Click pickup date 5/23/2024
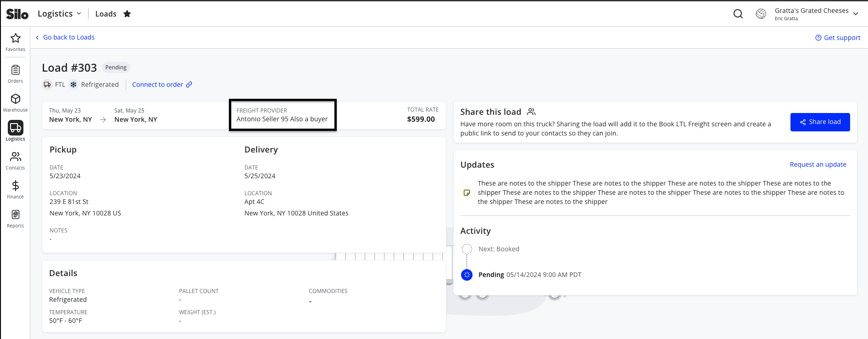The height and width of the screenshot is (339, 868). click(x=65, y=176)
